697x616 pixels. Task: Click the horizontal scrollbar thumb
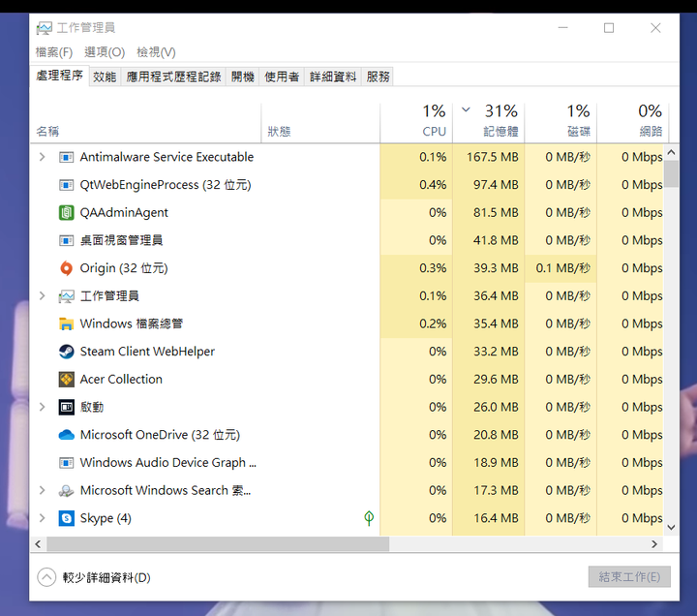218,544
